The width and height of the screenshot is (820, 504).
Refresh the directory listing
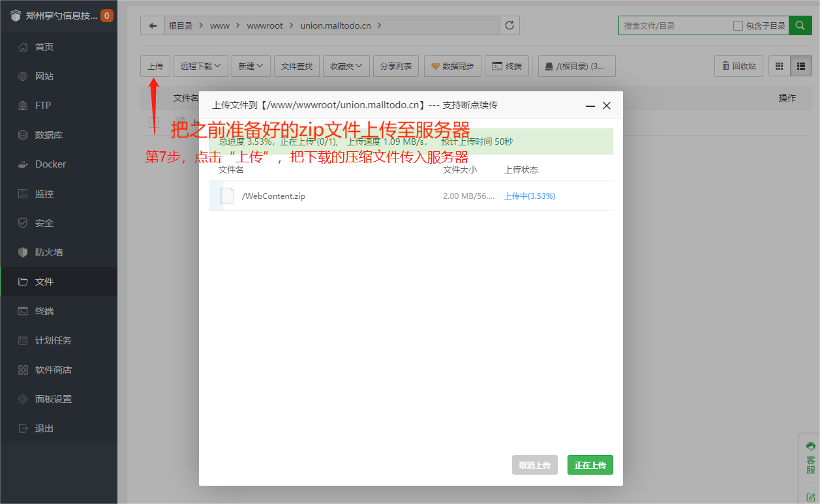tap(509, 25)
